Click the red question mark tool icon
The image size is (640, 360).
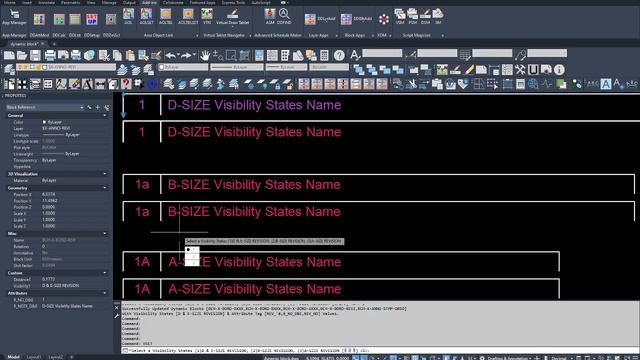pos(126,84)
